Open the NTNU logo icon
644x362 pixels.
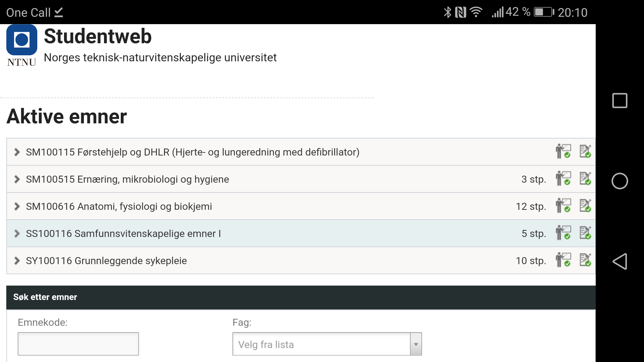pos(21,46)
